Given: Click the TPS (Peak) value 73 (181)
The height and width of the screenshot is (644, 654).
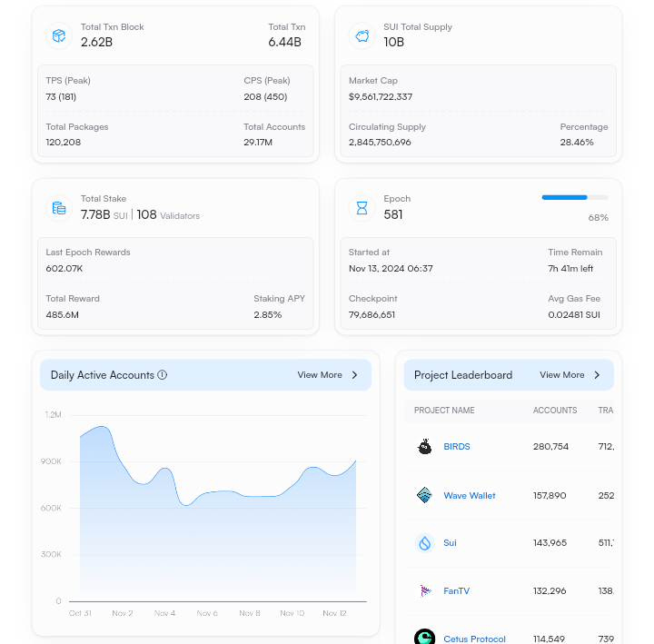Looking at the screenshot, I should (61, 97).
